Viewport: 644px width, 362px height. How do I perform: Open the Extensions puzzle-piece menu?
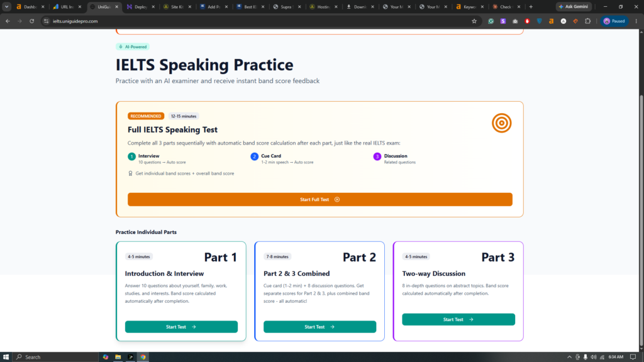588,21
